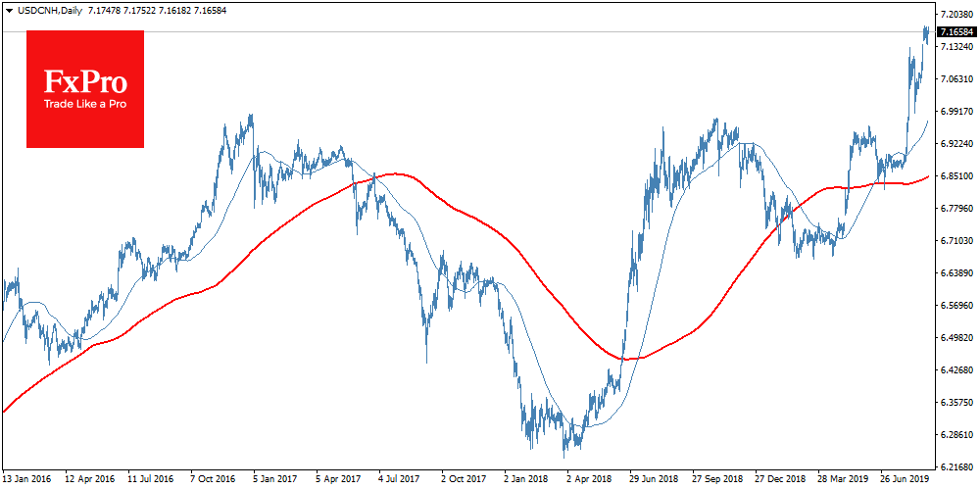
Task: Select the 6.99170 price axis label
Action: (956, 112)
